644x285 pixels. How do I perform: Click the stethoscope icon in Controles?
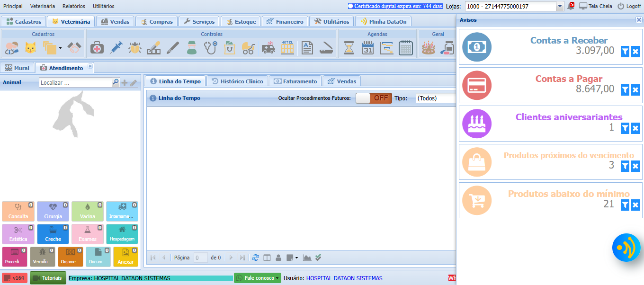pos(210,47)
